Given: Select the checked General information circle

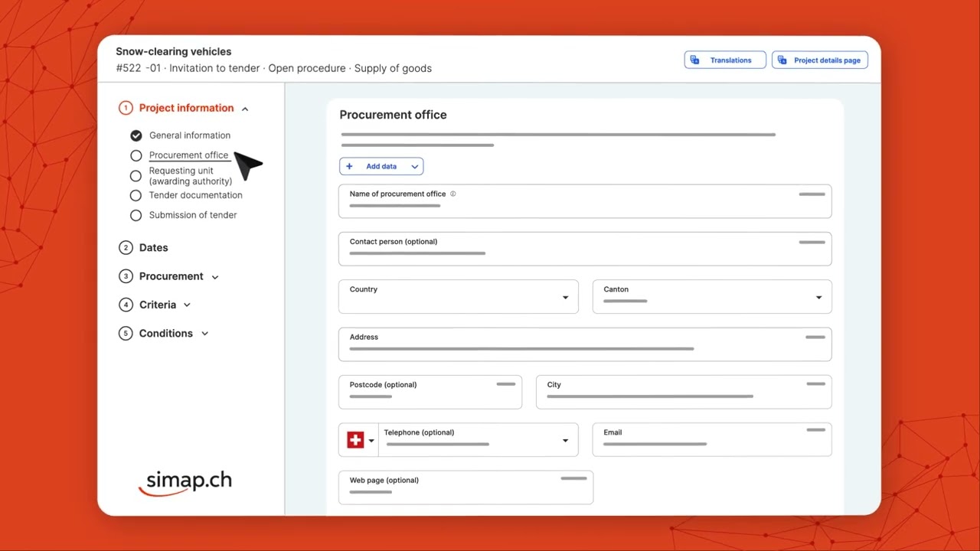Looking at the screenshot, I should (136, 135).
